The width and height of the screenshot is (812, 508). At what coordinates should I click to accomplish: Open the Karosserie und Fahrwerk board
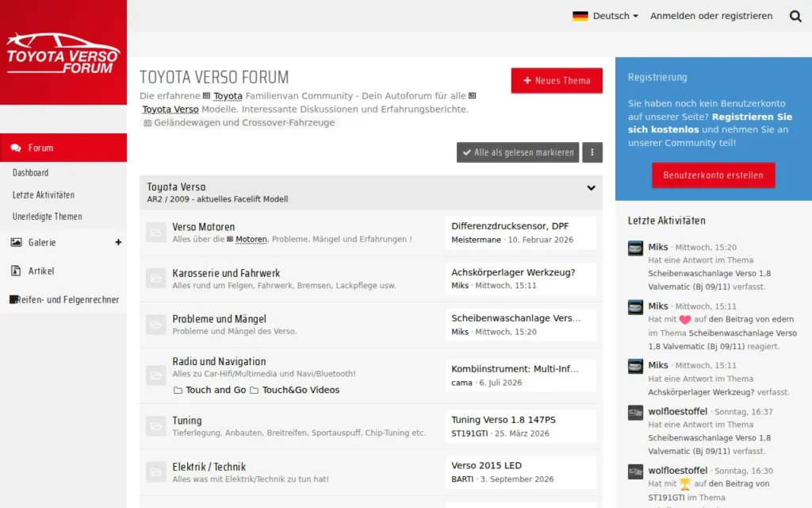pyautogui.click(x=226, y=273)
